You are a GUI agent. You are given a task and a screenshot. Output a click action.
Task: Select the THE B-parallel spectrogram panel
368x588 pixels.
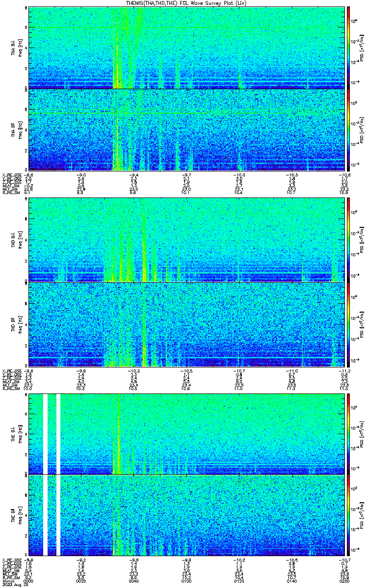186,515
